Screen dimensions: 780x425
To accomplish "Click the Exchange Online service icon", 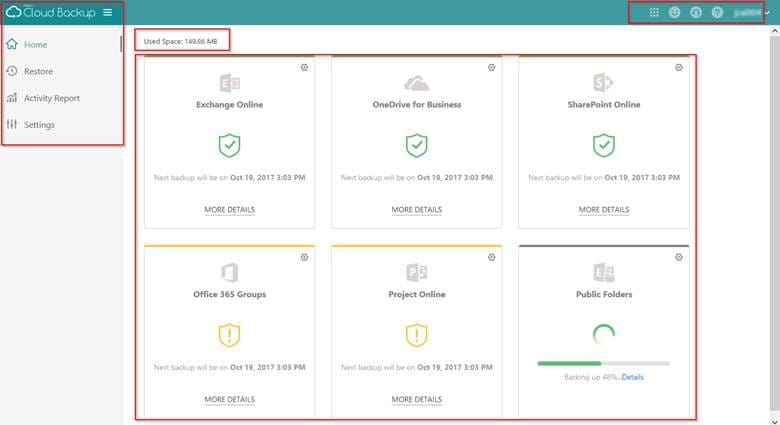I will tap(229, 83).
